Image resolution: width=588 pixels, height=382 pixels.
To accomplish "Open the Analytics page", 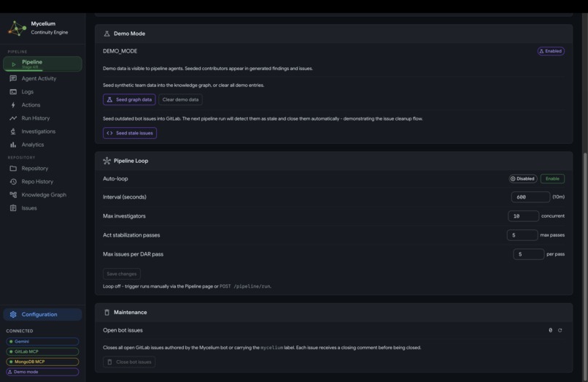I will coord(33,145).
